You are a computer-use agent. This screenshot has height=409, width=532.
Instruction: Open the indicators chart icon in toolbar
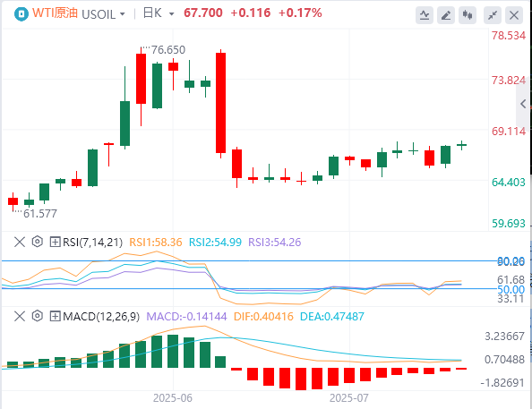(x=425, y=15)
